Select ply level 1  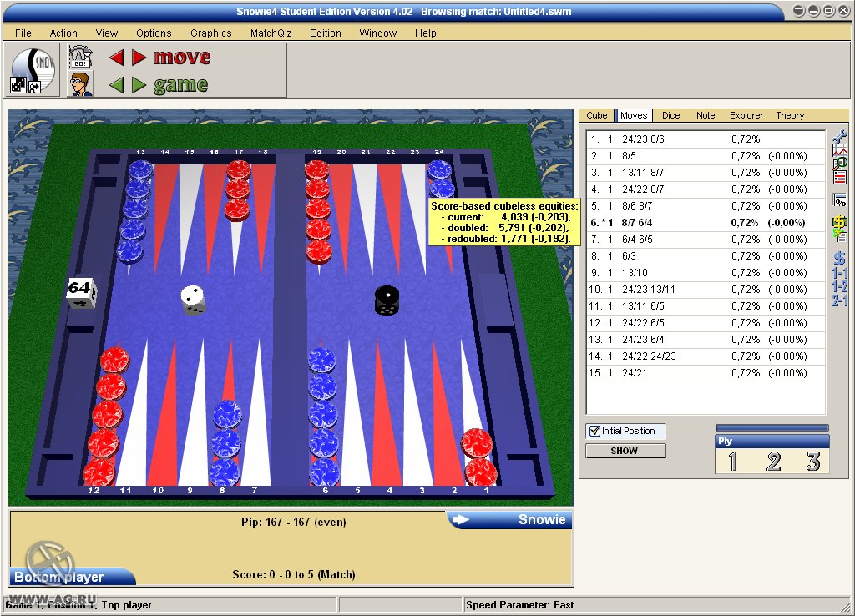(733, 462)
